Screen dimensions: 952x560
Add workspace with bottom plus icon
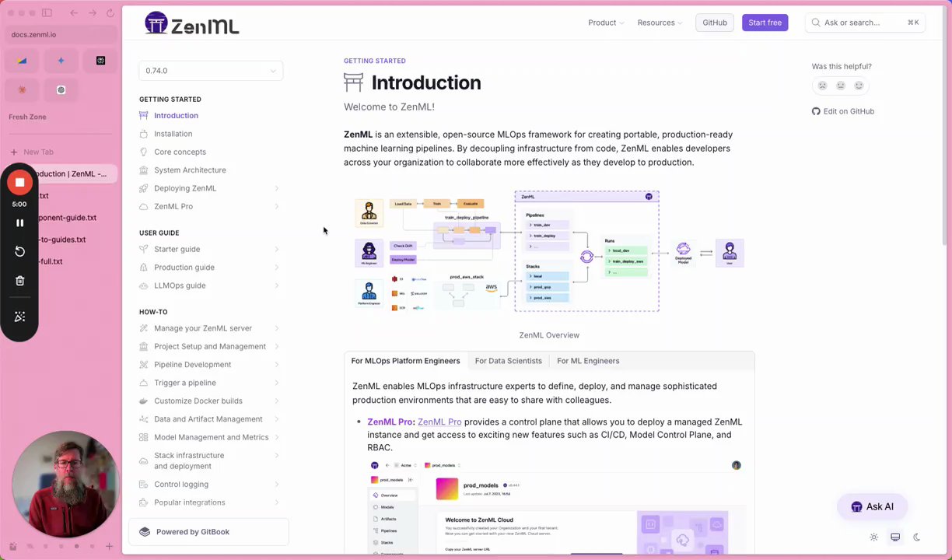tap(110, 547)
